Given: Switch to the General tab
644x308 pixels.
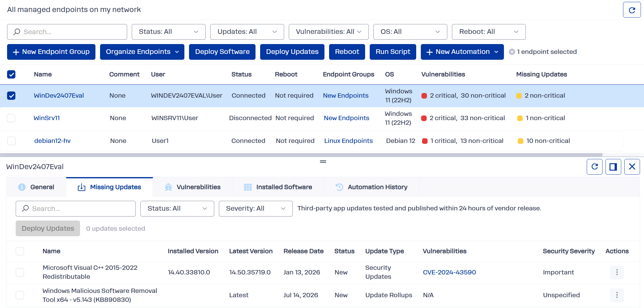Looking at the screenshot, I should [36, 187].
